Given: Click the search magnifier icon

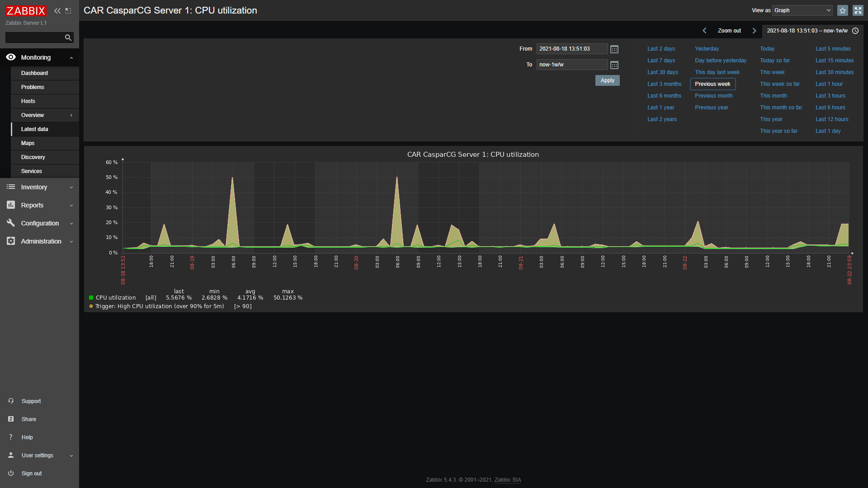Looking at the screenshot, I should coord(68,38).
